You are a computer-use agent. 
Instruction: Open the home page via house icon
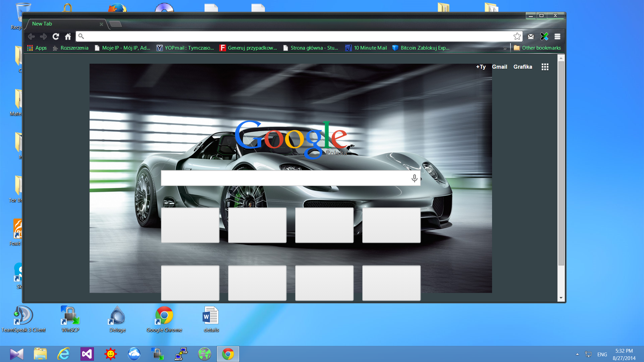tap(68, 37)
